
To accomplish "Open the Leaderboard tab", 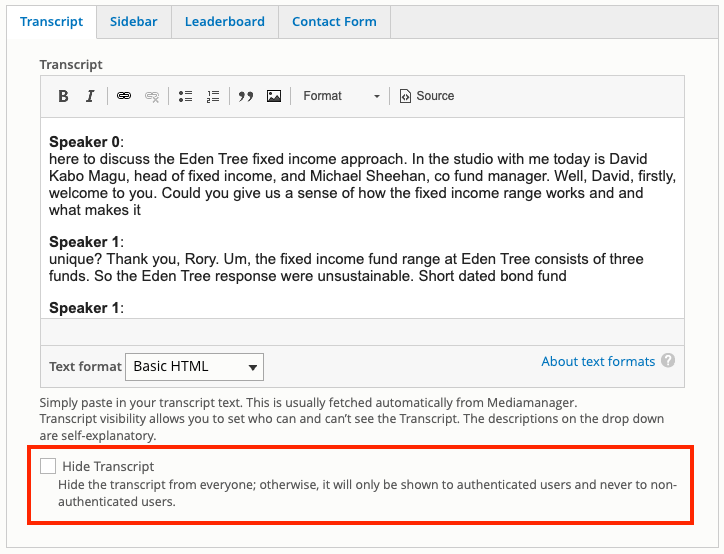I will (224, 22).
